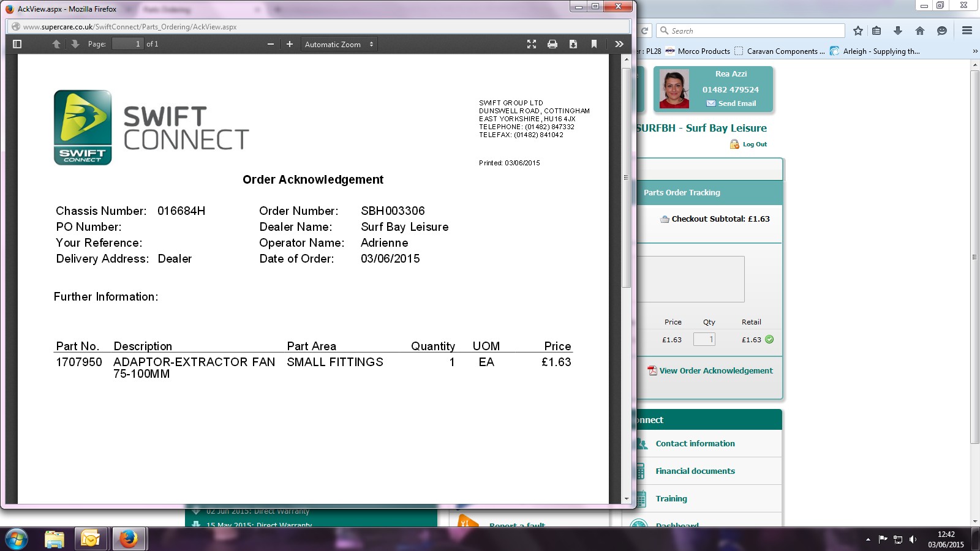This screenshot has height=551, width=980.
Task: Open the PDF viewer tools chevron menu
Action: [x=619, y=44]
